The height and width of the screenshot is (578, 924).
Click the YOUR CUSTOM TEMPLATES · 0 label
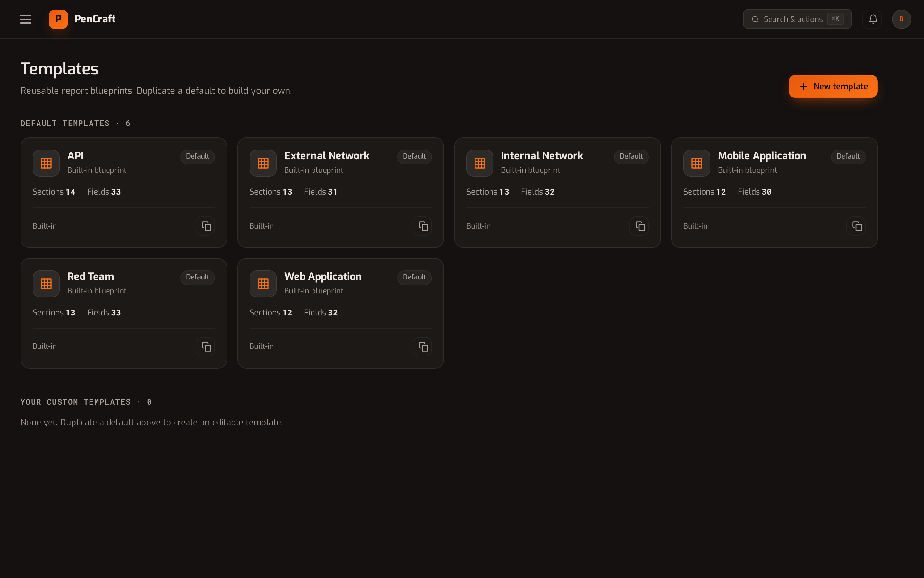click(86, 402)
